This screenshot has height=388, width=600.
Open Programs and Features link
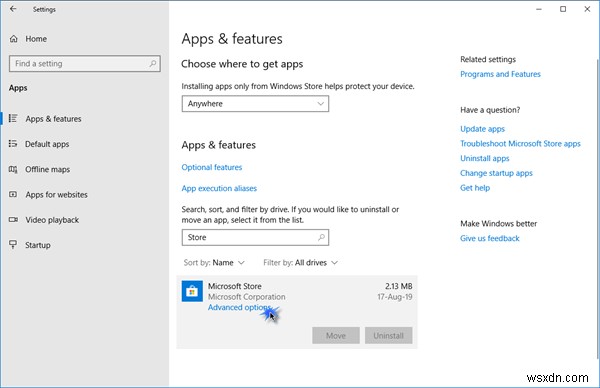(x=500, y=74)
